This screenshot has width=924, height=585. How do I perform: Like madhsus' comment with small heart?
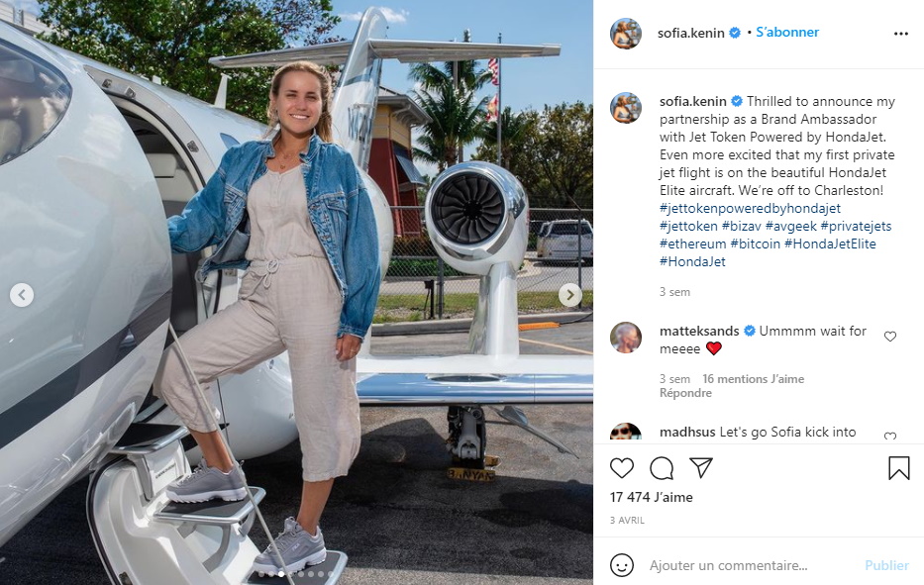(x=890, y=437)
